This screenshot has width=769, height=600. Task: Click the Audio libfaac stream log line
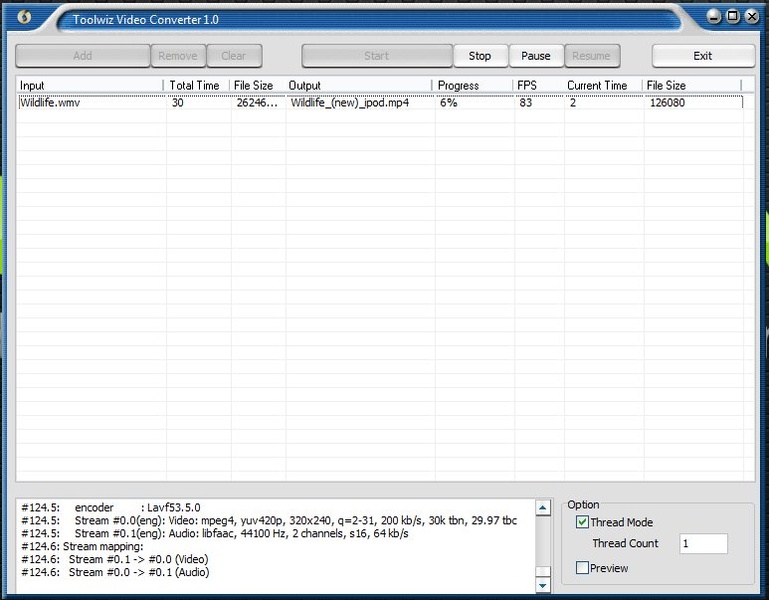coord(215,533)
